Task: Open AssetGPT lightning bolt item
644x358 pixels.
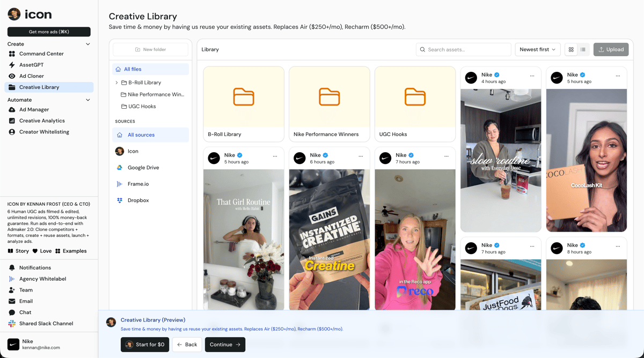Action: 31,65
